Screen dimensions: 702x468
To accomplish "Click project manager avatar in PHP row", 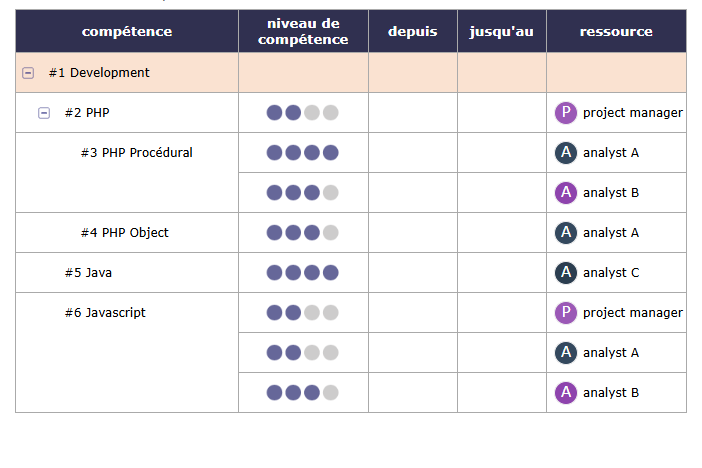I will coord(566,113).
